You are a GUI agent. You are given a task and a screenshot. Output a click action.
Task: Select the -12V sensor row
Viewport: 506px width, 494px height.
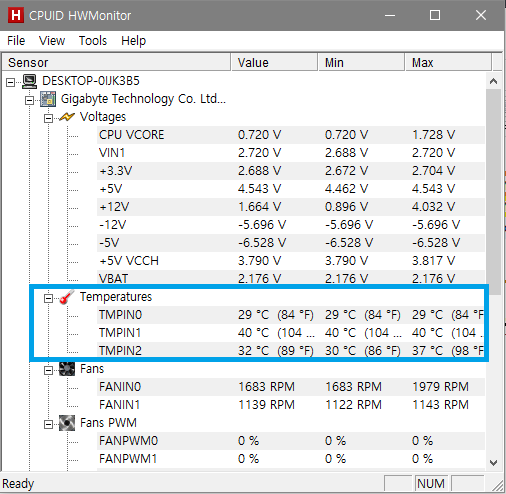pyautogui.click(x=291, y=225)
